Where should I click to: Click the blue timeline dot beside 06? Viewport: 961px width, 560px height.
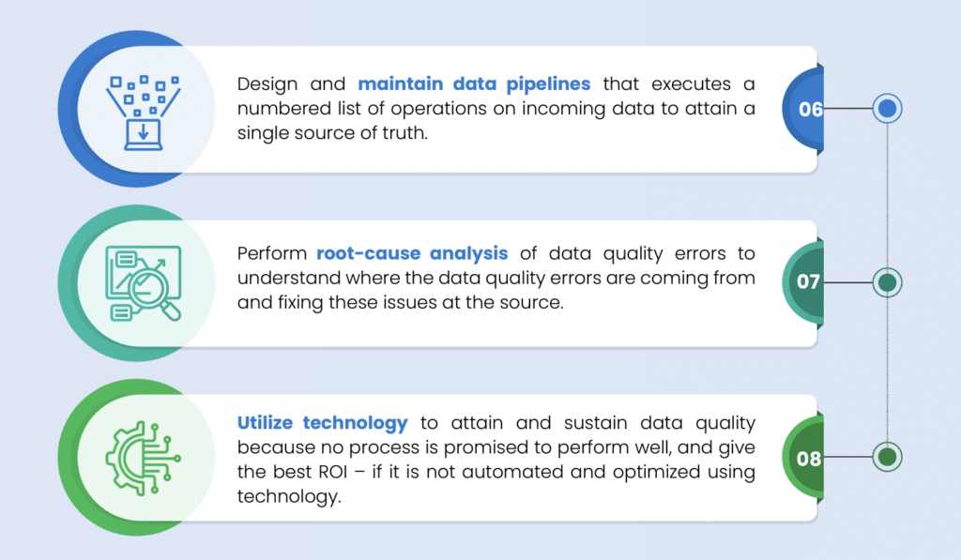[887, 109]
